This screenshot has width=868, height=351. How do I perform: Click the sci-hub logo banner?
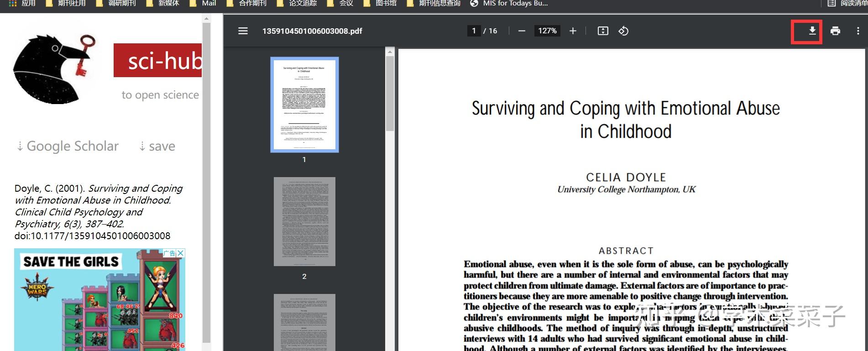tap(157, 60)
